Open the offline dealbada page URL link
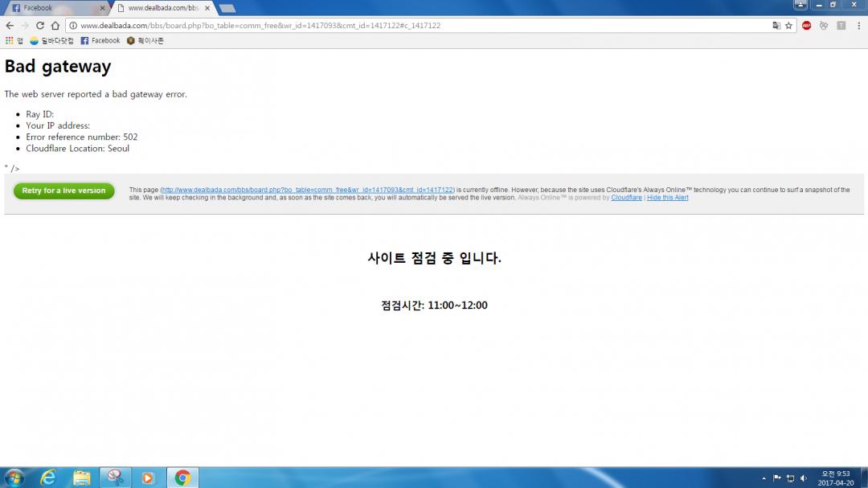 click(308, 191)
